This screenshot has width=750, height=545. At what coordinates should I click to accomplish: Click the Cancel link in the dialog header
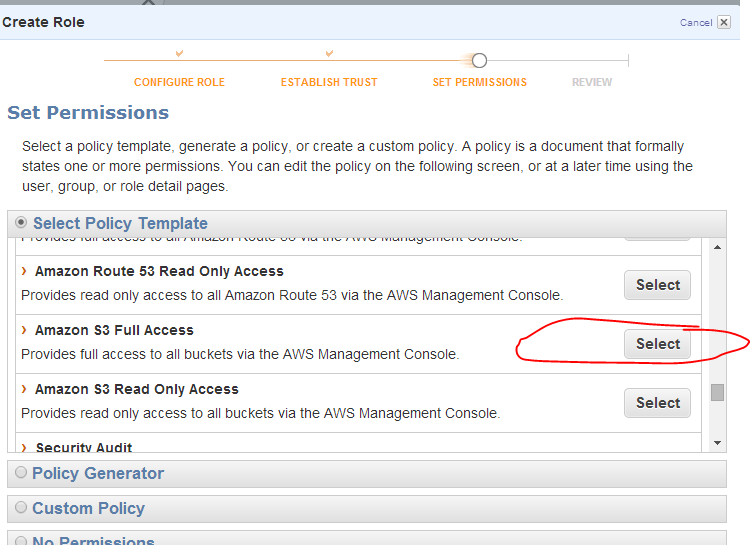(696, 22)
